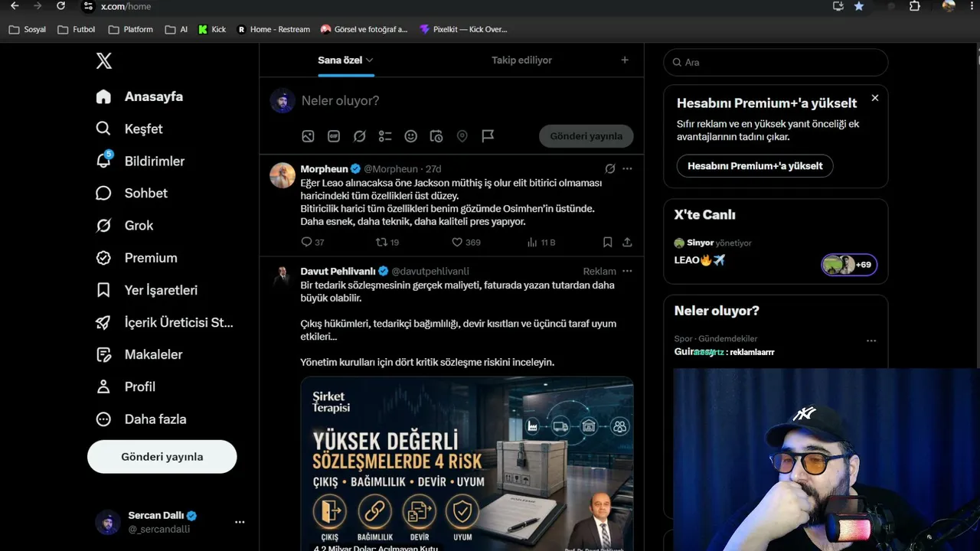Image resolution: width=980 pixels, height=551 pixels.
Task: Open trending topic options in Neler oluyor
Action: point(871,341)
